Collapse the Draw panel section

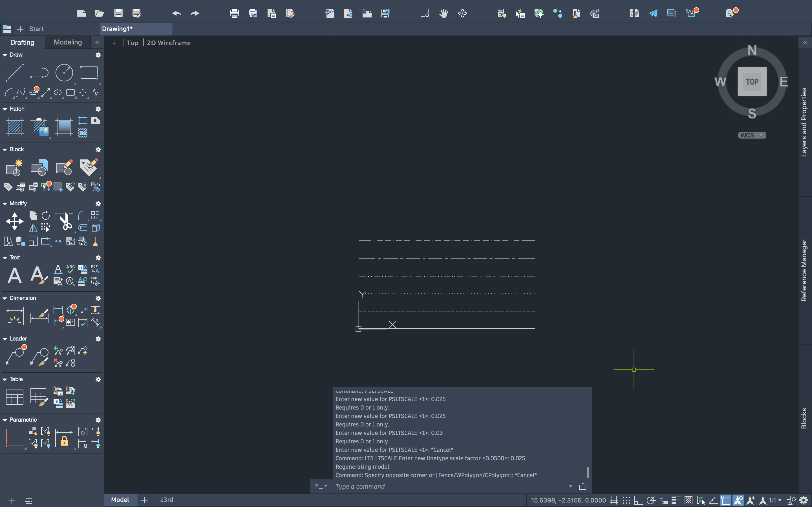[x=5, y=55]
